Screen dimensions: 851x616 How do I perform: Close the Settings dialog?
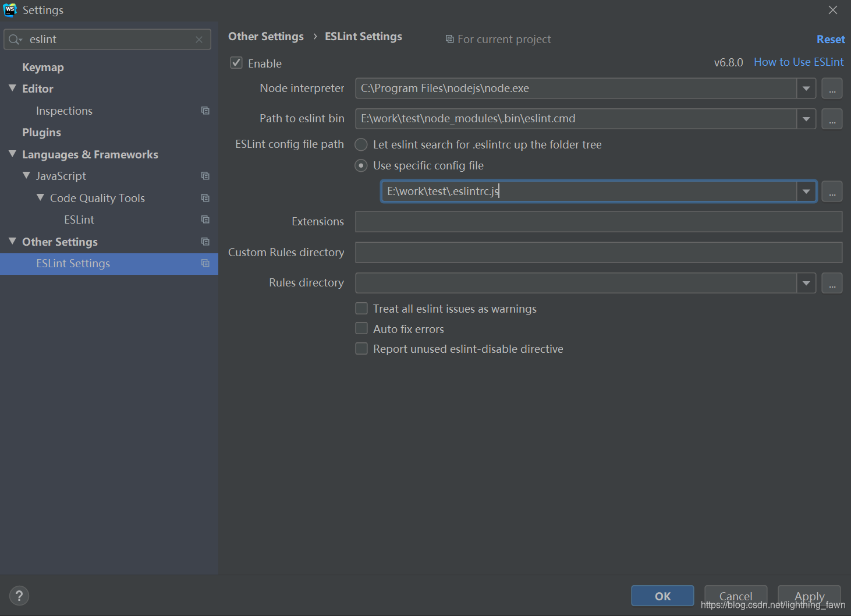pyautogui.click(x=833, y=10)
